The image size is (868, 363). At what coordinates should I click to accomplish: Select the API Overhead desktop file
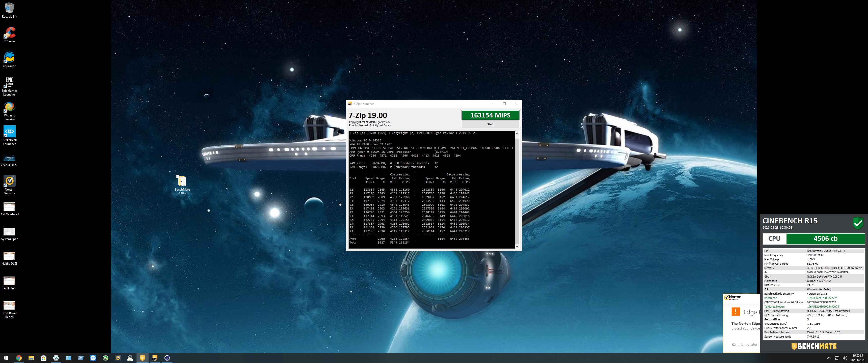click(x=9, y=209)
